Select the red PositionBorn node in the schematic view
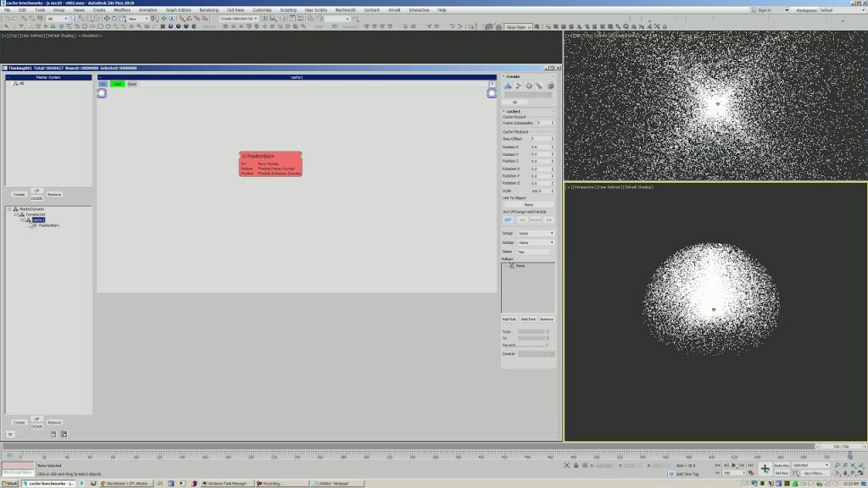Screen dimensions: 868x488 click(270, 163)
